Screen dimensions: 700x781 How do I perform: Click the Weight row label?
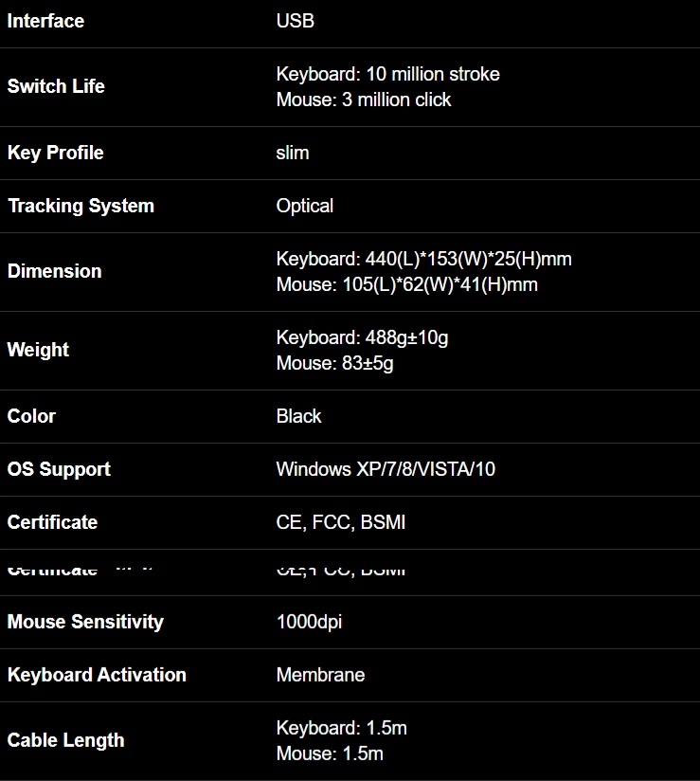38,350
